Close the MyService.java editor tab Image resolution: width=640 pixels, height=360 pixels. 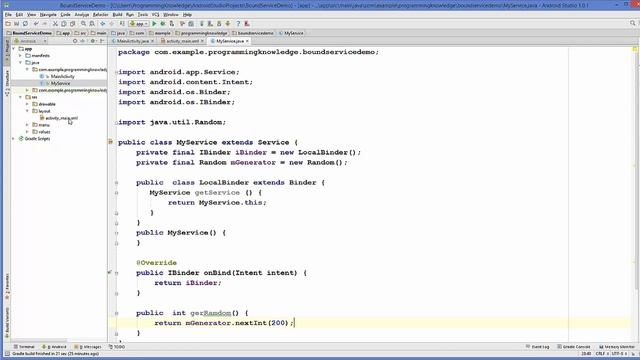[x=247, y=41]
